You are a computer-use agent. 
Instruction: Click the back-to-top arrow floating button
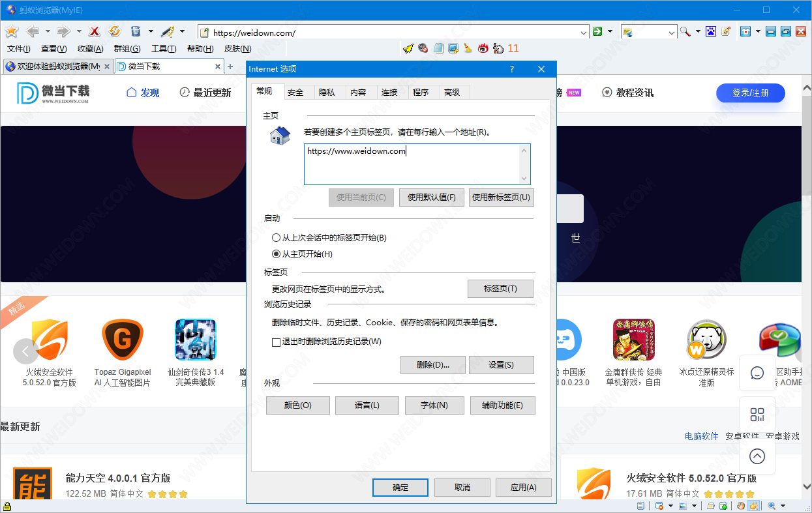[x=757, y=456]
